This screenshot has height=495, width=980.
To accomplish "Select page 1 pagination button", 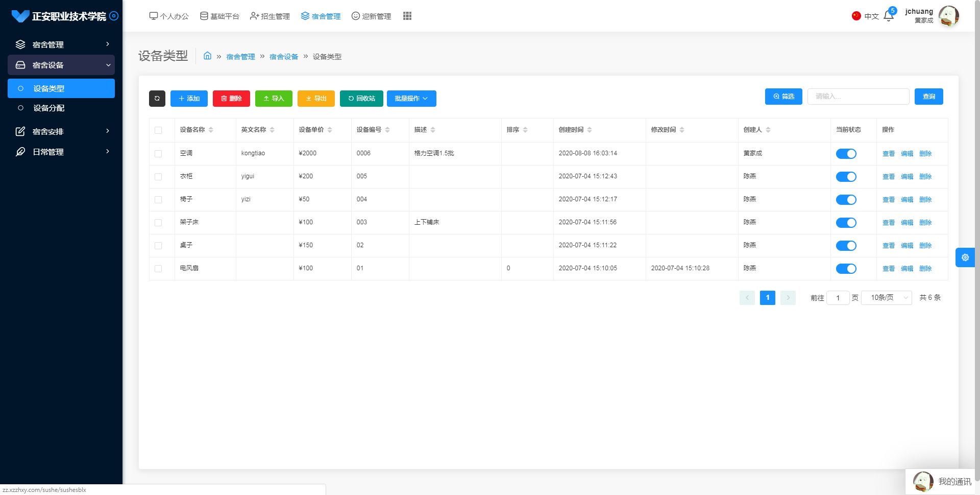I will [768, 298].
